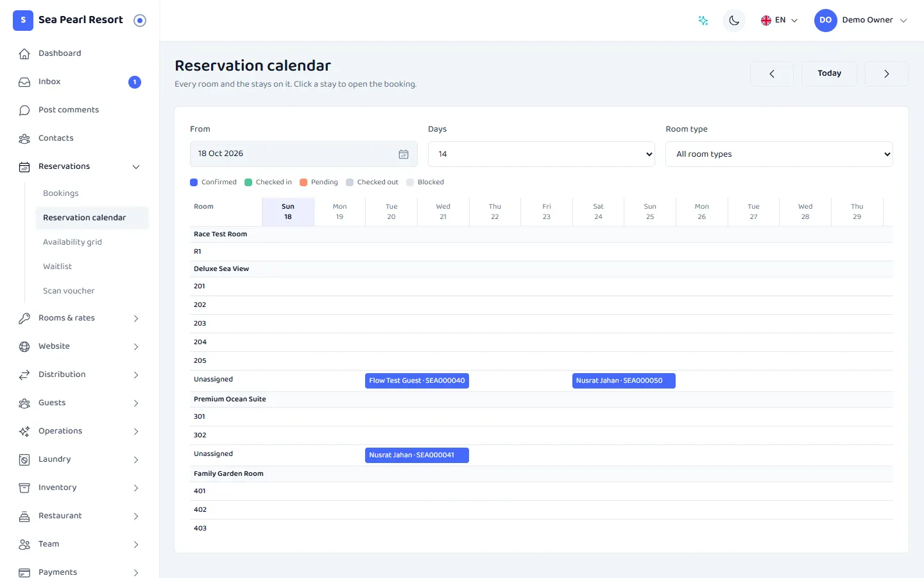This screenshot has width=924, height=578.
Task: Open the Inbox tray icon
Action: (x=24, y=82)
